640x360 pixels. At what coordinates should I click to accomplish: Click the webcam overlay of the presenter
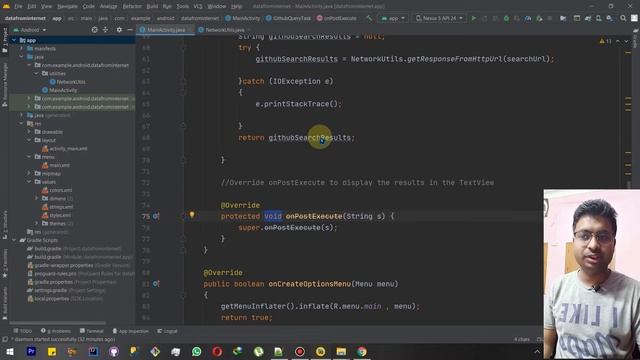pos(591,274)
